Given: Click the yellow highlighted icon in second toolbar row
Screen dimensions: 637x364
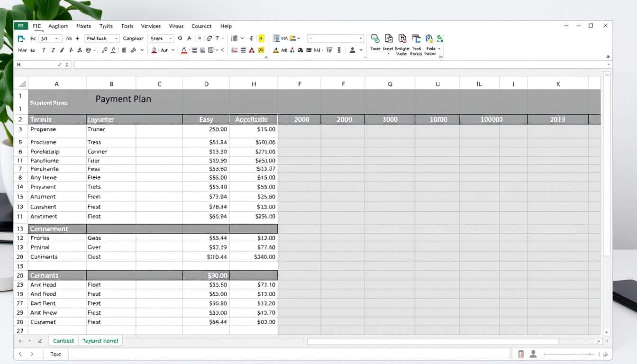Looking at the screenshot, I should [261, 50].
